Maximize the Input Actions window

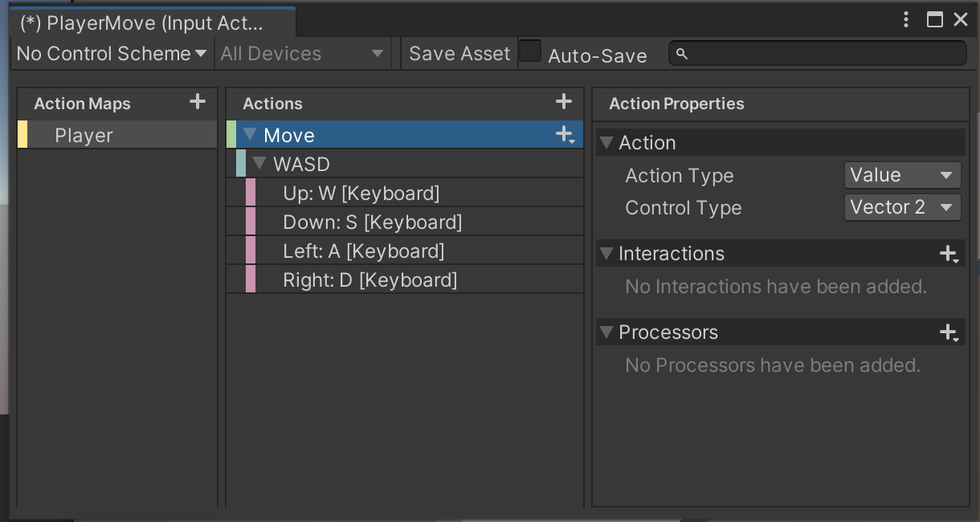(x=934, y=20)
